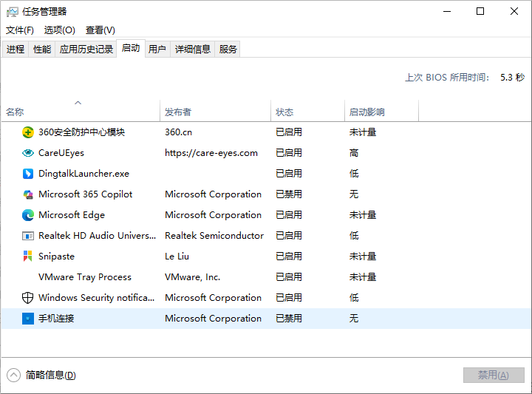Switch to the 进程 tab
This screenshot has height=394, width=532.
[16, 50]
